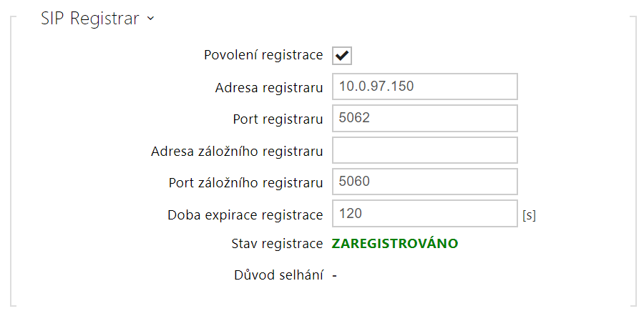Click the Port záložního registraru input

coord(424,182)
